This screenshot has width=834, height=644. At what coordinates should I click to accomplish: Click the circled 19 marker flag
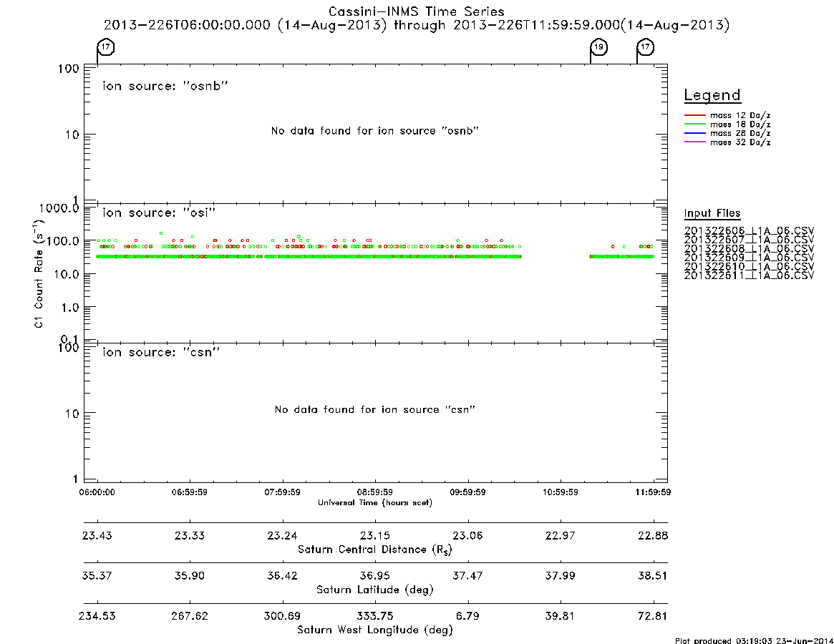click(x=599, y=47)
